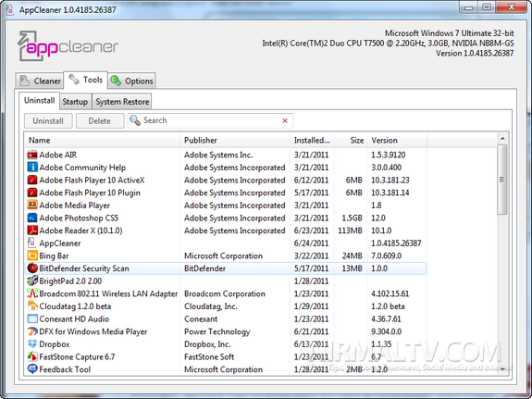Click version '4.102.15.61' cell

pos(390,293)
